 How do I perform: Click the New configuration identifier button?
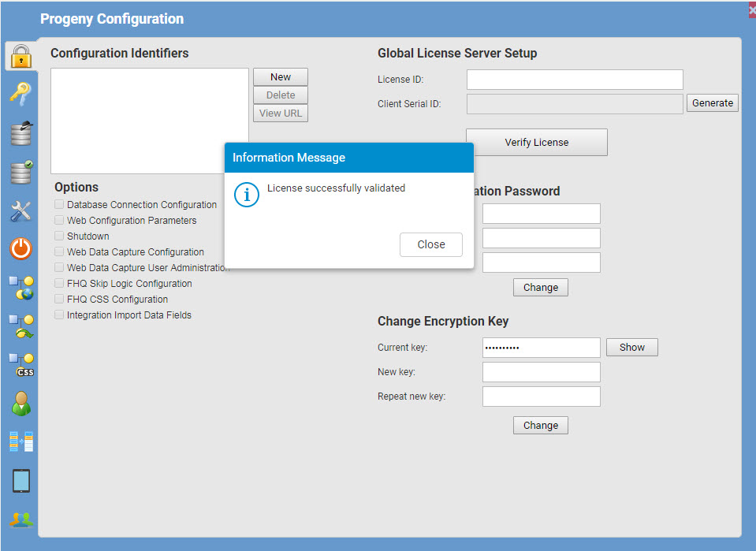click(x=280, y=77)
